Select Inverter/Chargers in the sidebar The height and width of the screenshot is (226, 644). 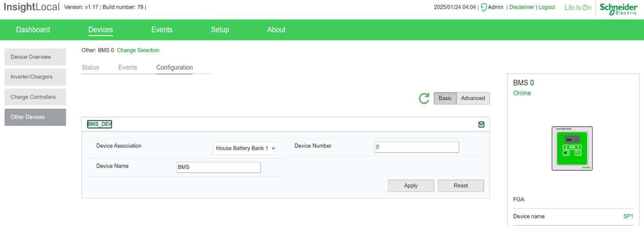pos(35,77)
